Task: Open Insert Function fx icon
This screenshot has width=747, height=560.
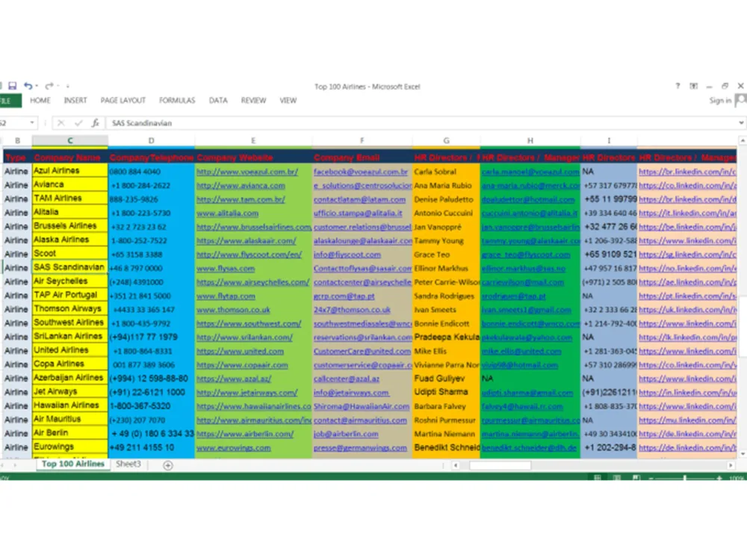Action: tap(96, 123)
